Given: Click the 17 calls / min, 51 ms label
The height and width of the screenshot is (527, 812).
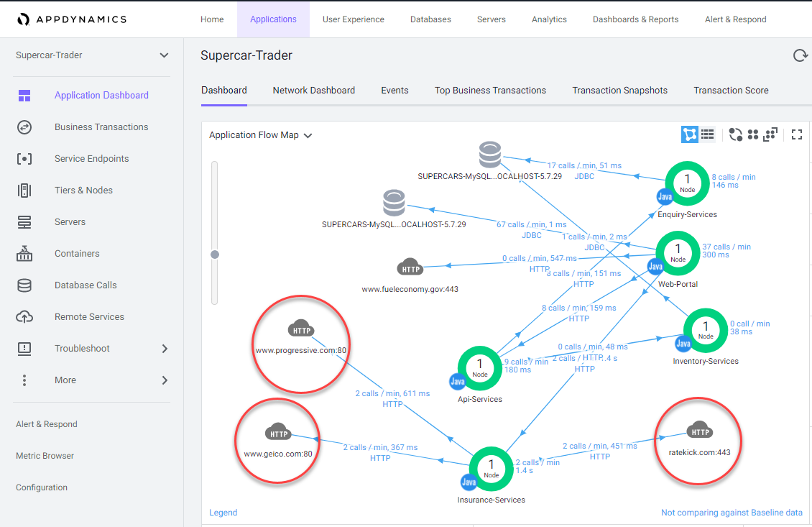Looking at the screenshot, I should (x=585, y=165).
